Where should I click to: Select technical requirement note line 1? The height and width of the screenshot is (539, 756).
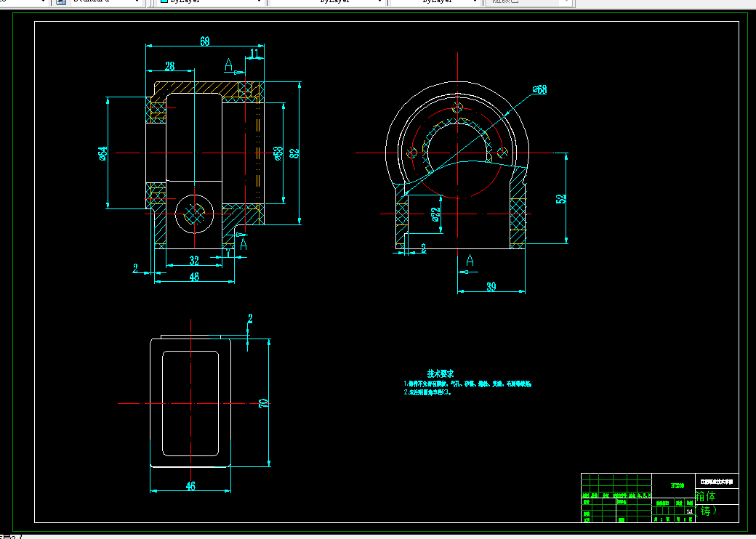tap(467, 384)
